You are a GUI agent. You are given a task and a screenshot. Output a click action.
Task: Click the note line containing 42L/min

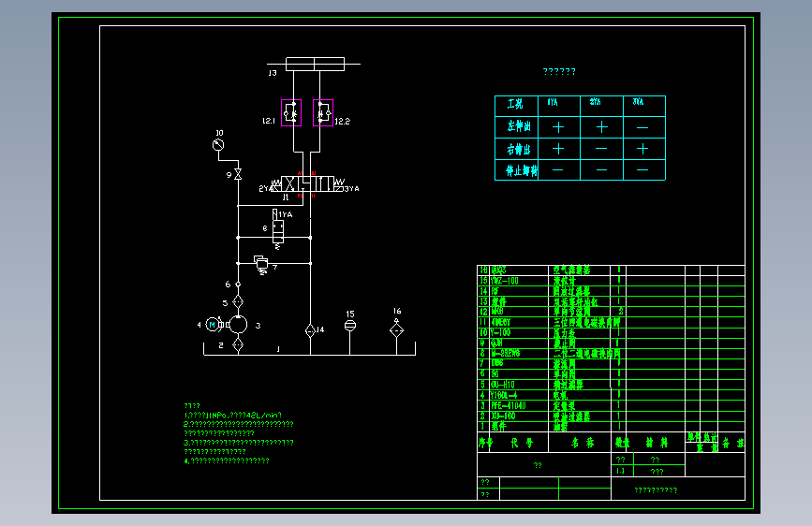(233, 416)
